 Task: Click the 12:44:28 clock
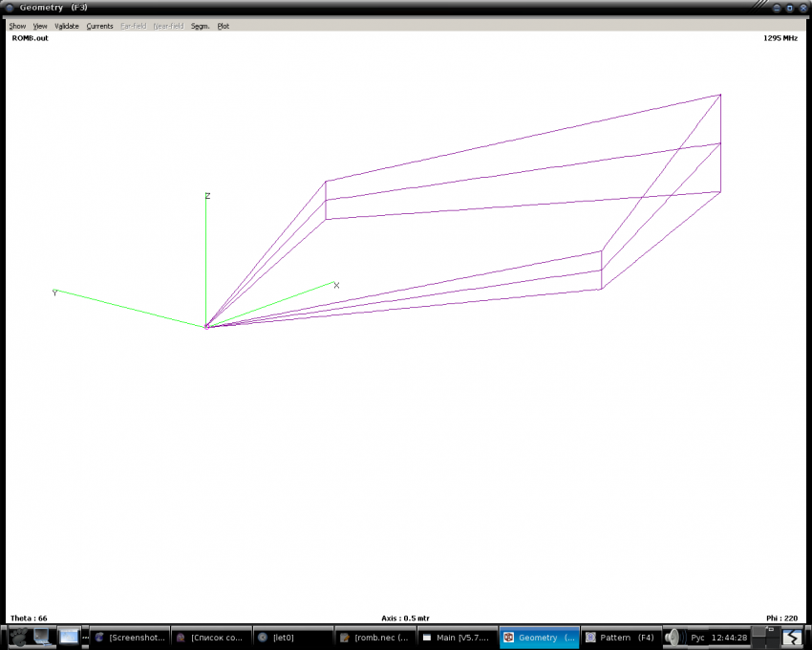point(729,638)
